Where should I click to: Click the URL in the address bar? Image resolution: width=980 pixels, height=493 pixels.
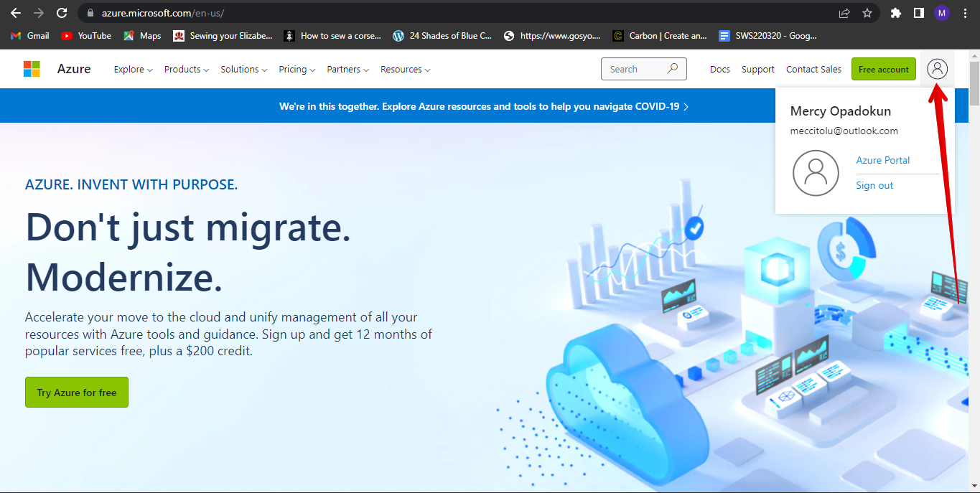tap(163, 13)
